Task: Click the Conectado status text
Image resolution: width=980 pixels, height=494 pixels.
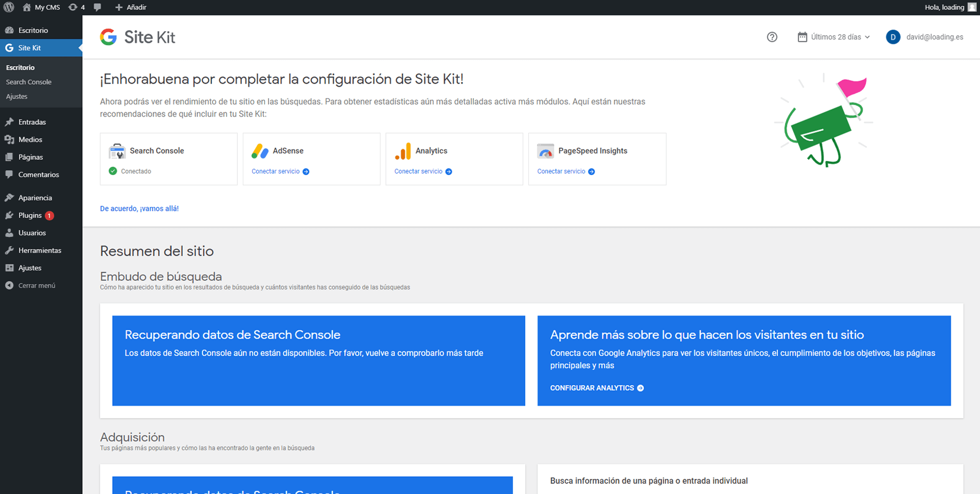Action: click(x=136, y=171)
